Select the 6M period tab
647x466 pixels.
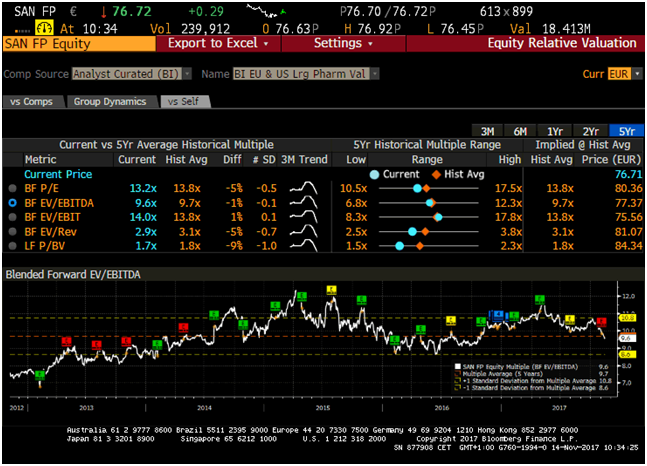[x=520, y=131]
